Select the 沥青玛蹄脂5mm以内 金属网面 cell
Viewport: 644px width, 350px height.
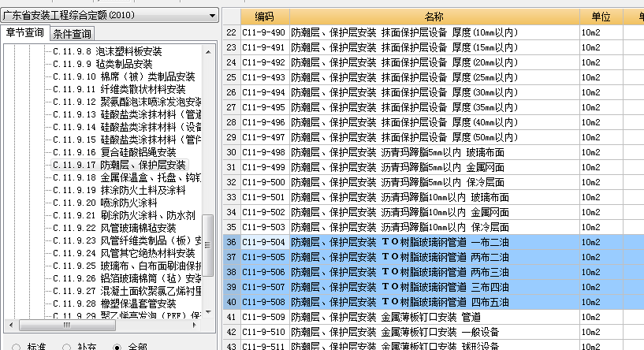[x=434, y=167]
